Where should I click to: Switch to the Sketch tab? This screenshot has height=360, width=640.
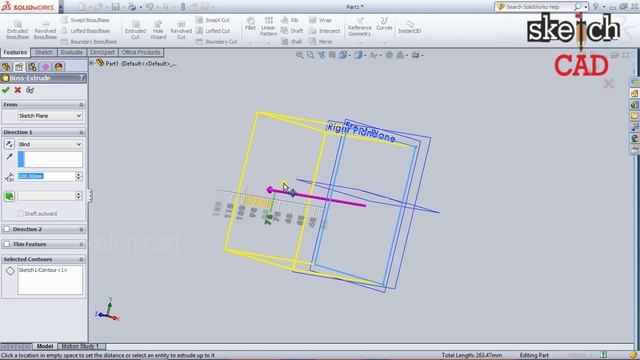[x=44, y=52]
